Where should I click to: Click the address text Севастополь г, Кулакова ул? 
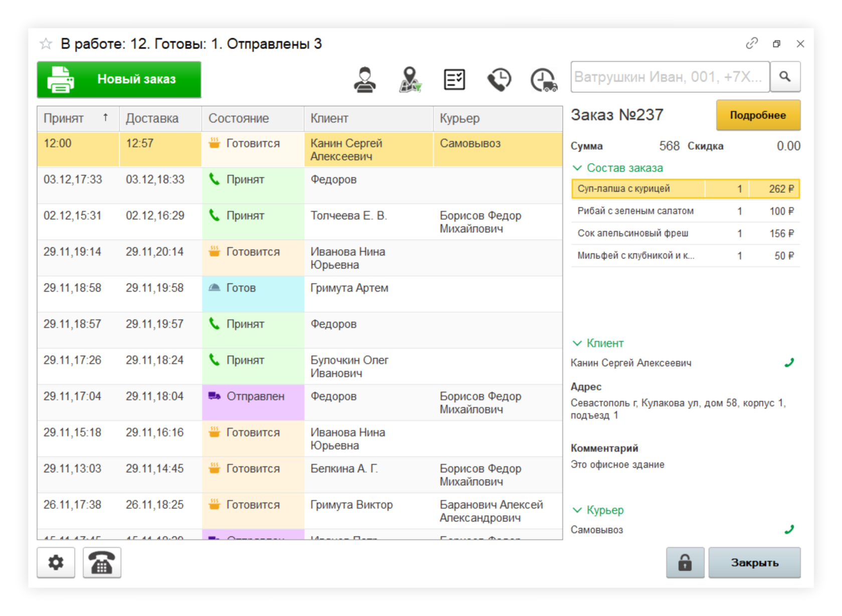679,409
